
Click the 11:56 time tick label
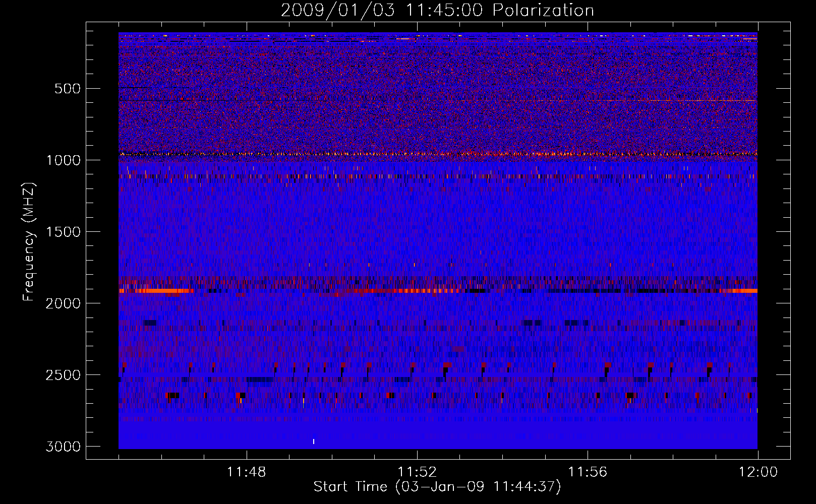pyautogui.click(x=588, y=472)
